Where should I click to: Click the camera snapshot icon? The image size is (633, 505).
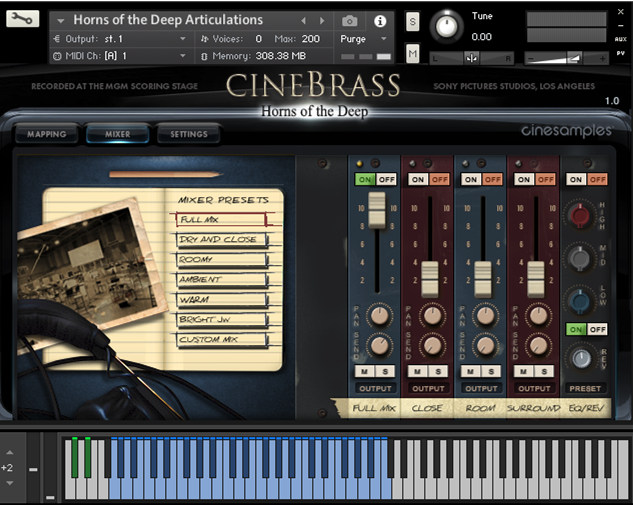coord(350,20)
